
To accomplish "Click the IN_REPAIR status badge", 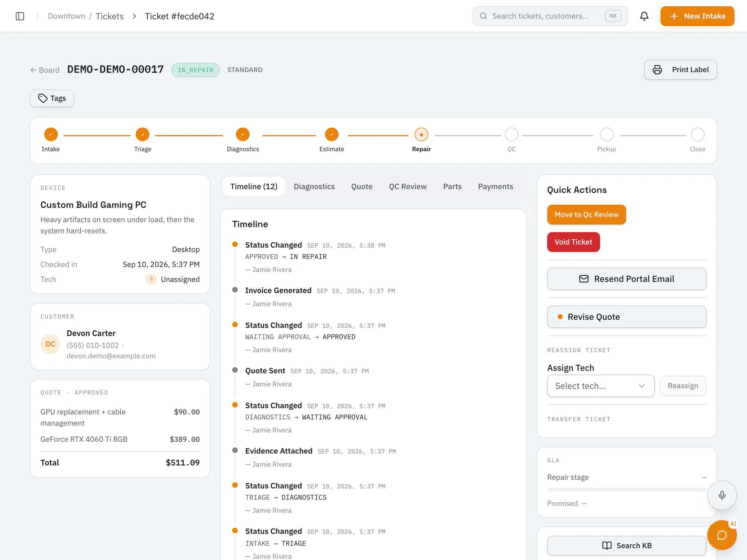I will pos(195,70).
